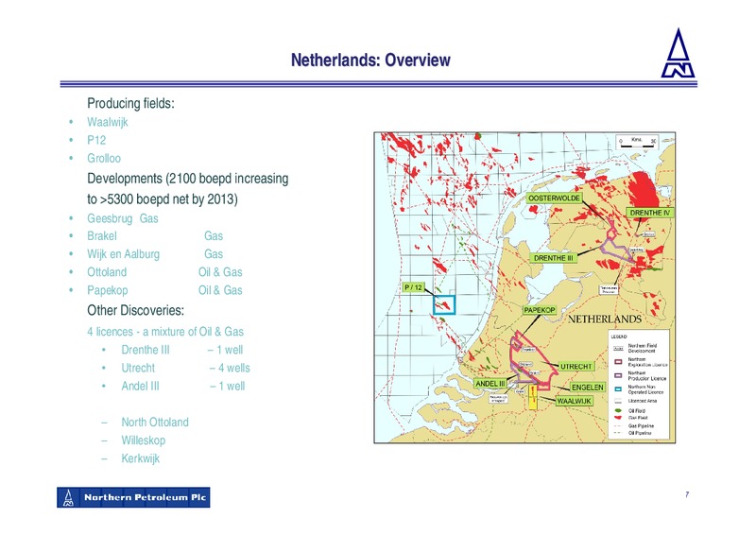Click the 'to >5300 boepd net by 2013)' line
This screenshot has height=535, width=756.
click(x=162, y=198)
